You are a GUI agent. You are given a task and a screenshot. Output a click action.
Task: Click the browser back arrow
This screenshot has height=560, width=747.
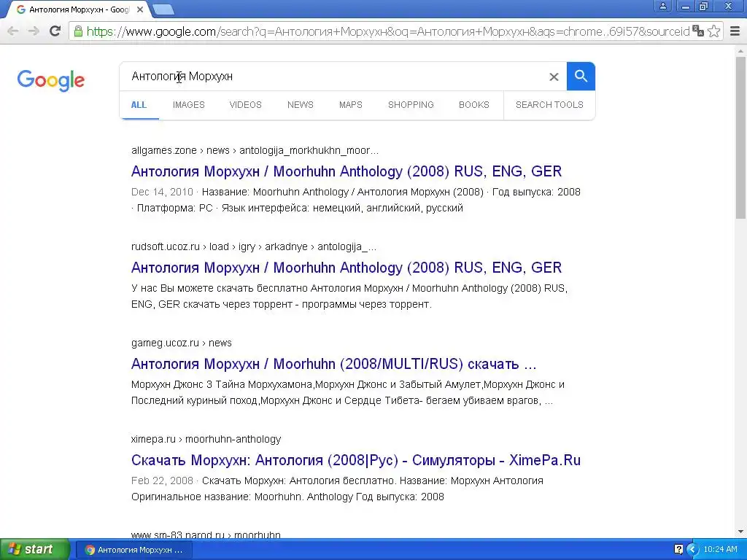coord(13,31)
